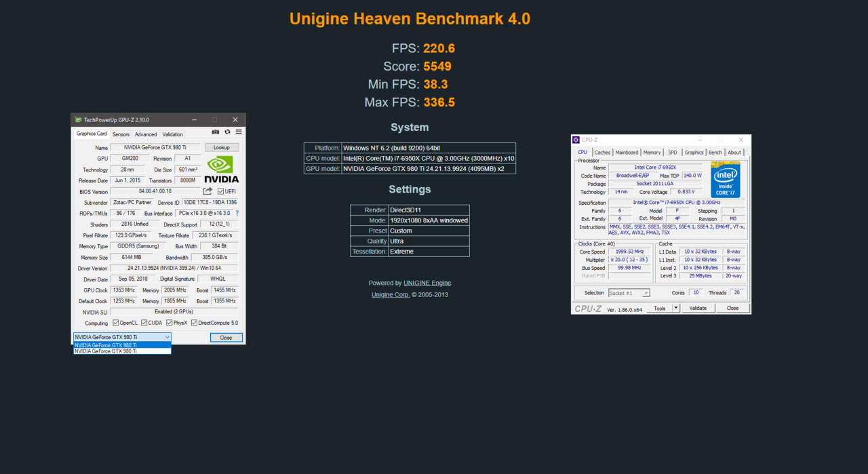Click the Code Name Broadwell-E/EP value

[633, 176]
